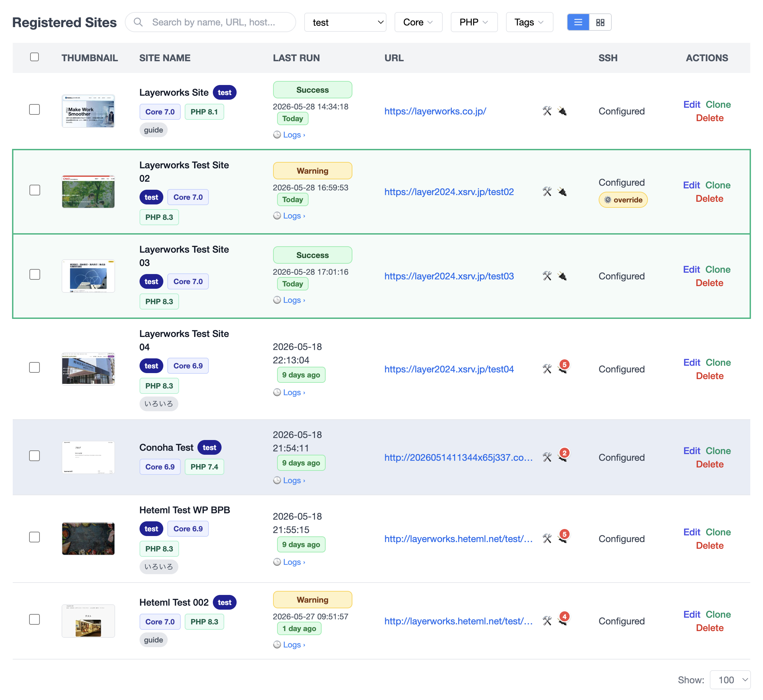Clone the Conoha Test site
Image resolution: width=763 pixels, height=700 pixels.
tap(718, 451)
